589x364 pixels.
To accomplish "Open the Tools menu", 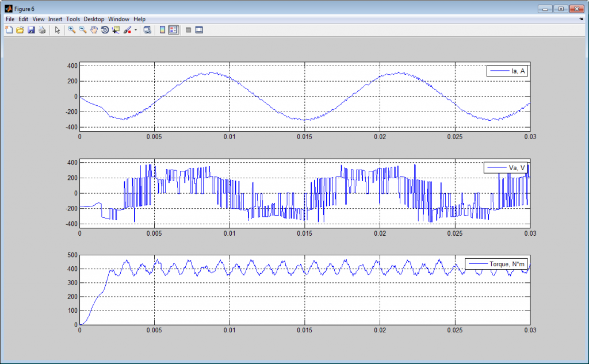I will 72,18.
